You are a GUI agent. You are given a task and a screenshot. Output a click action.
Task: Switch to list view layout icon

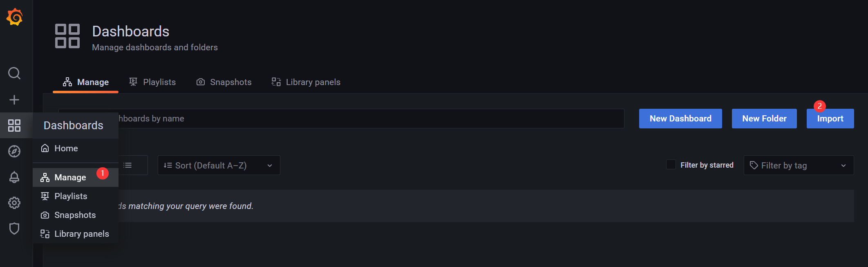point(128,165)
